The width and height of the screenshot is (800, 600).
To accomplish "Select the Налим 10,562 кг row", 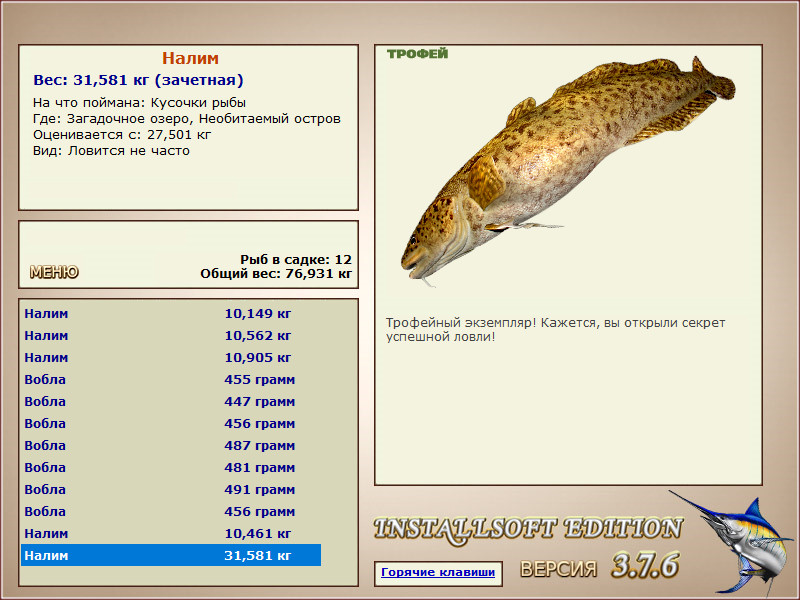I will (x=171, y=335).
